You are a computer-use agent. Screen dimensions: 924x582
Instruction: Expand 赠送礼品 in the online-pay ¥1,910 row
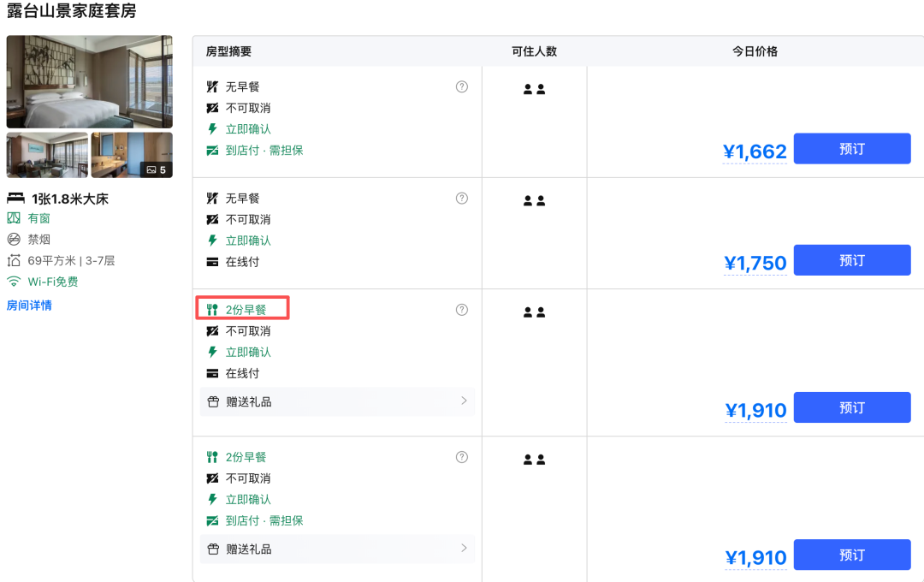click(x=464, y=401)
